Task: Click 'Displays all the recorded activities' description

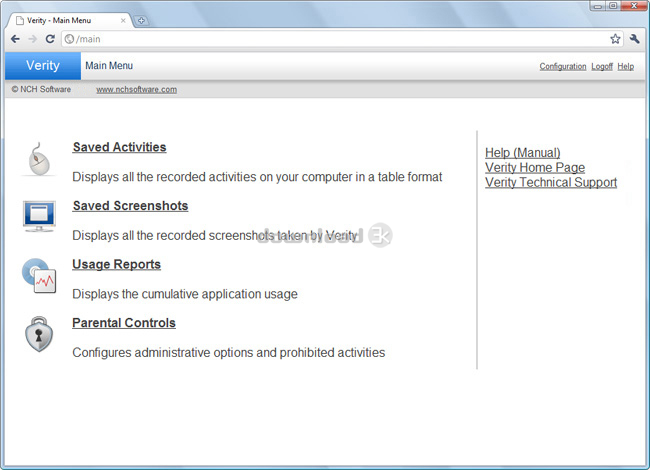Action: tap(257, 177)
